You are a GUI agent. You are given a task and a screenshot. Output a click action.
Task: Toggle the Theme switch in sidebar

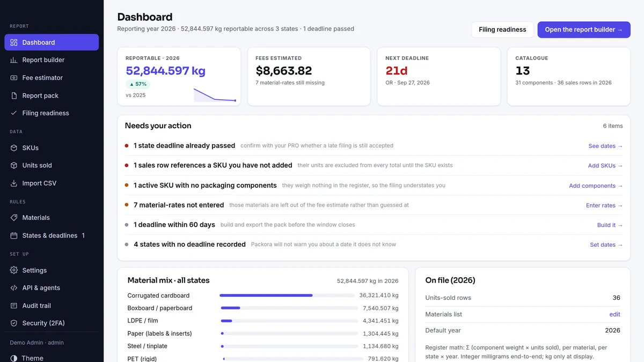pyautogui.click(x=52, y=358)
